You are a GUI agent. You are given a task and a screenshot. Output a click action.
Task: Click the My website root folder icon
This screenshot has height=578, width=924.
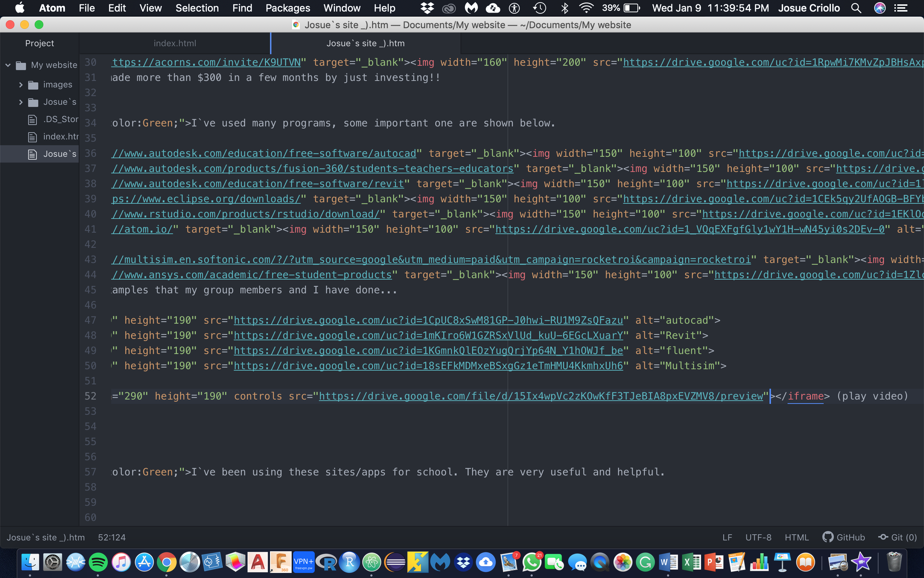point(21,65)
